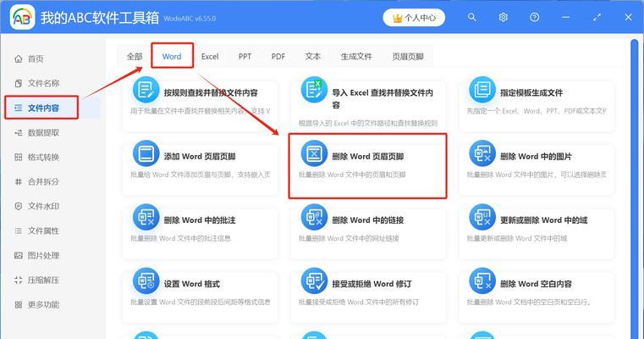Open 删除 Word 空白内容 title

tap(536, 284)
